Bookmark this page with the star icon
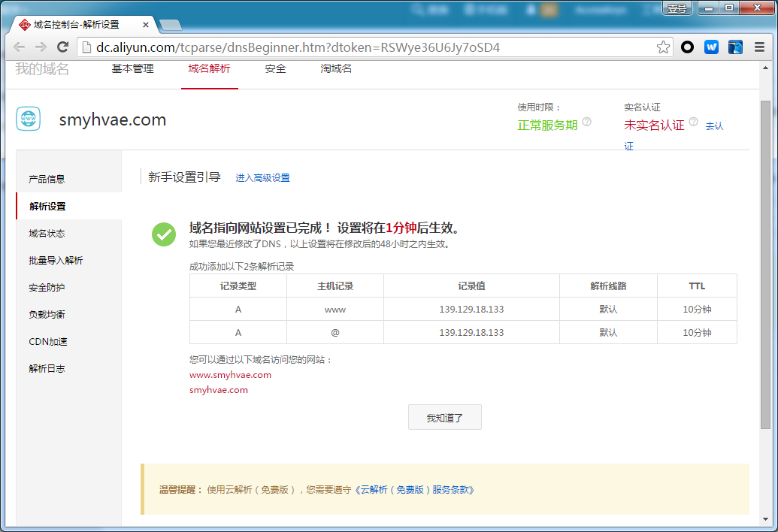 click(x=662, y=47)
